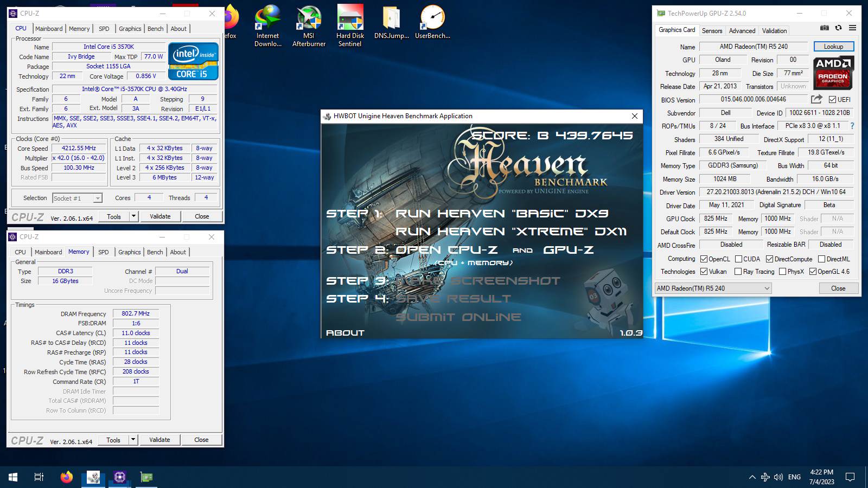This screenshot has height=488, width=868.
Task: Click Validate in the CPU-Z Memory window
Action: (159, 440)
